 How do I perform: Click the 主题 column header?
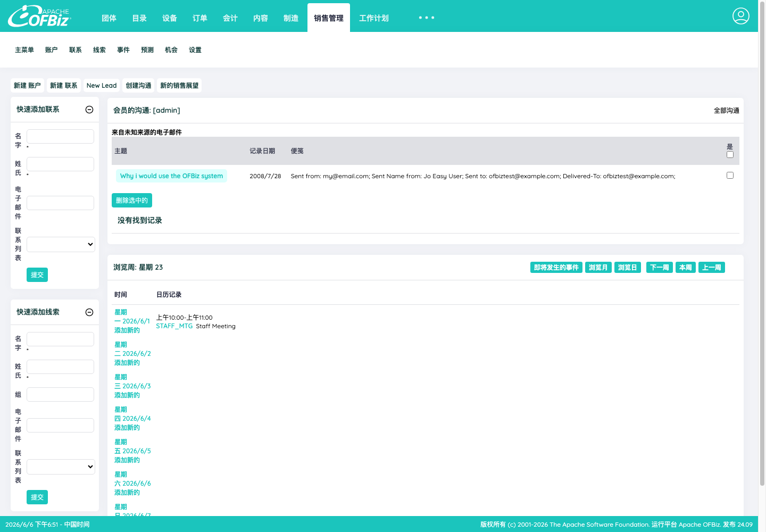(x=121, y=151)
